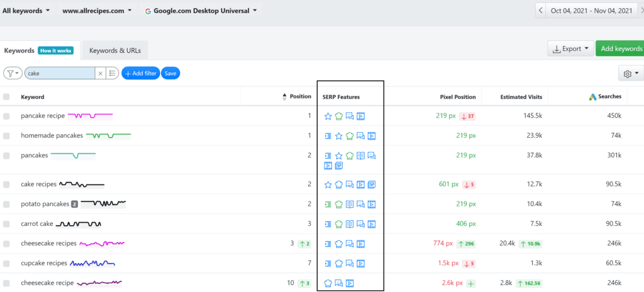Check the cake recipes row checkbox
This screenshot has height=292, width=644.
coord(6,184)
